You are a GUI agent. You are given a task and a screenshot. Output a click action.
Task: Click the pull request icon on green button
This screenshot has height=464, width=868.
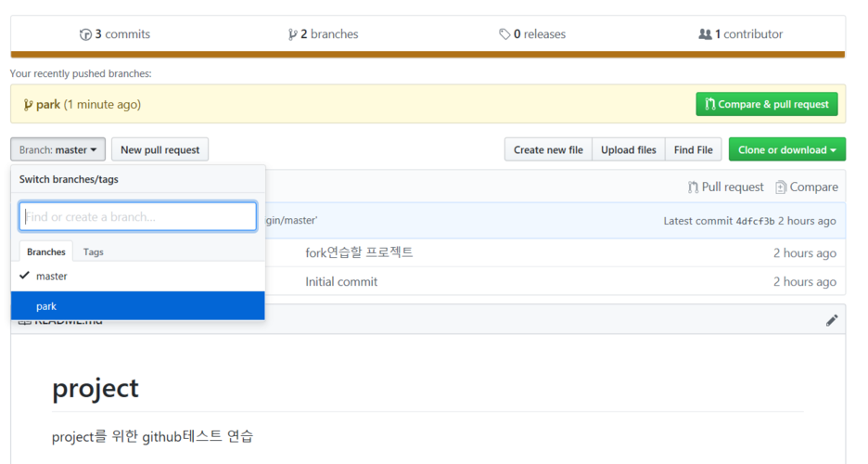point(709,104)
